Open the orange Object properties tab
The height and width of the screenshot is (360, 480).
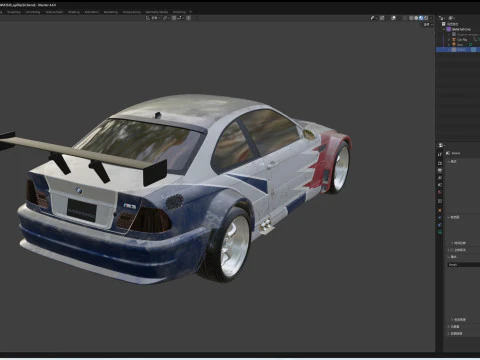point(440,210)
